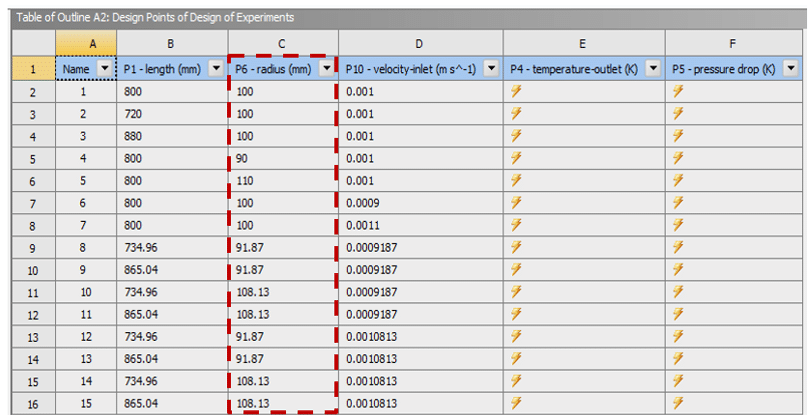The width and height of the screenshot is (810, 415).
Task: Open the P10 - velocity-inlet column dropdown
Action: [x=492, y=69]
